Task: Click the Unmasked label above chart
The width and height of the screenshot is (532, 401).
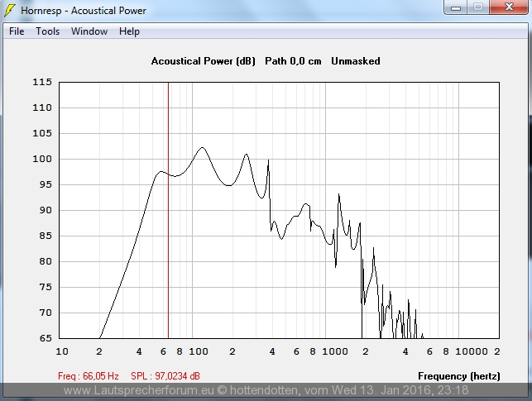Action: pos(356,61)
